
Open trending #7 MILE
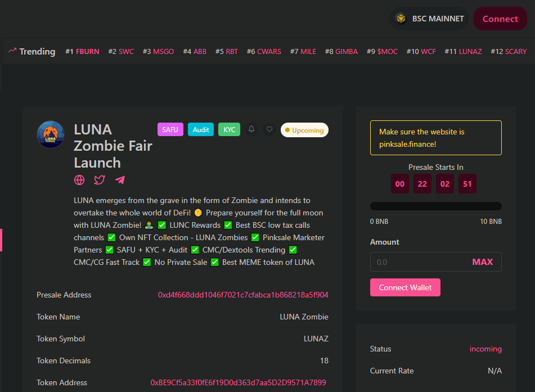point(303,52)
